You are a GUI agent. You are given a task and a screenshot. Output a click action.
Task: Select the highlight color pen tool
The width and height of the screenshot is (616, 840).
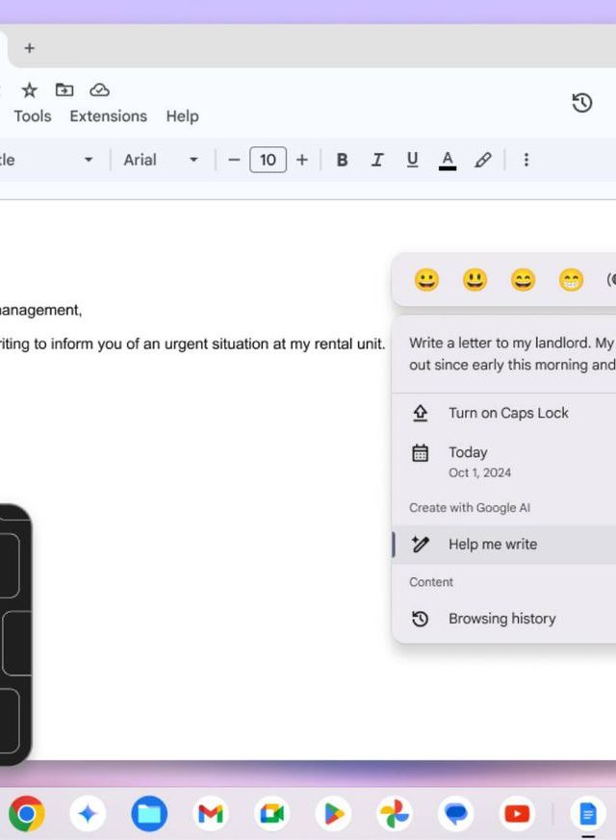(x=483, y=160)
